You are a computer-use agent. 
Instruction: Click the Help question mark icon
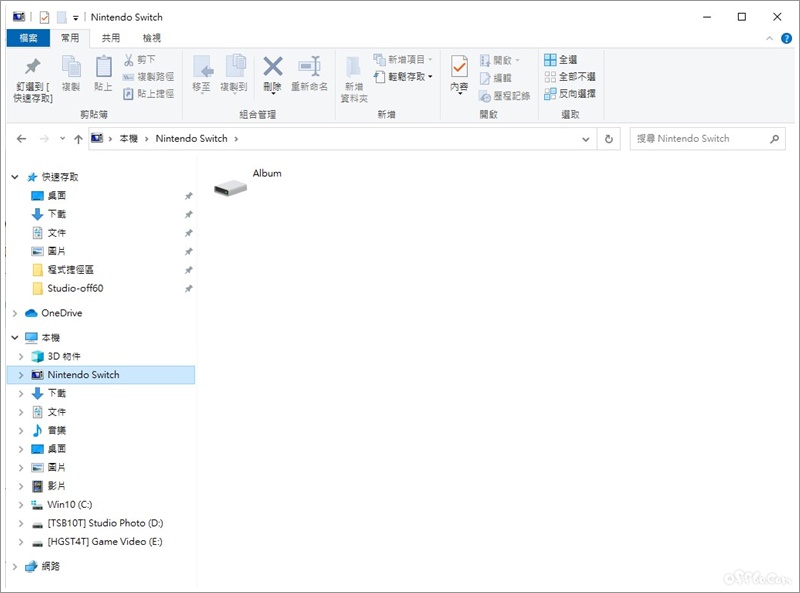click(787, 38)
